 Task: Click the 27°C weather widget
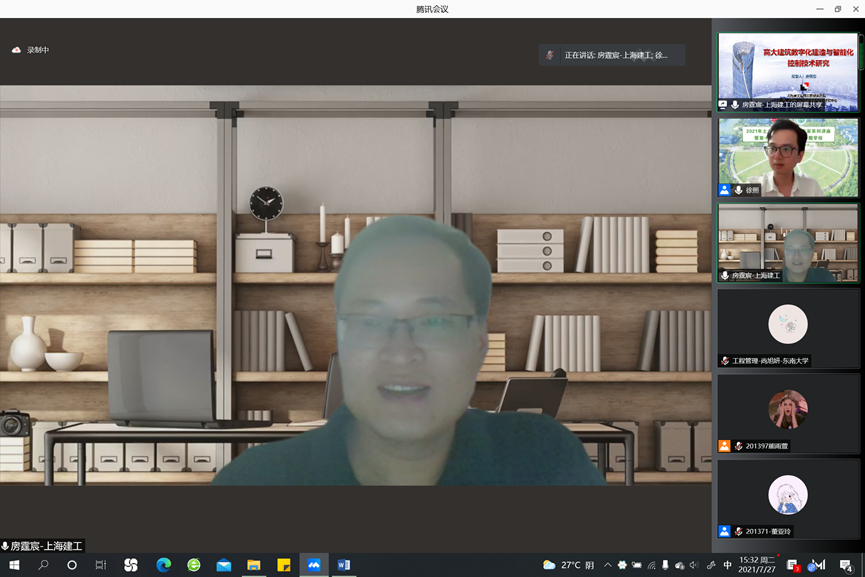[568, 565]
